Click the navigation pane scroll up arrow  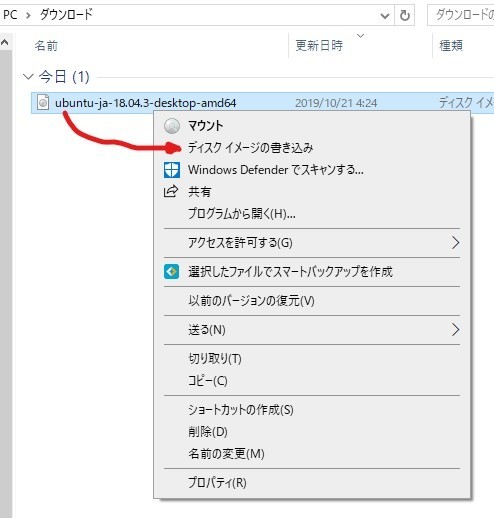pos(5,42)
